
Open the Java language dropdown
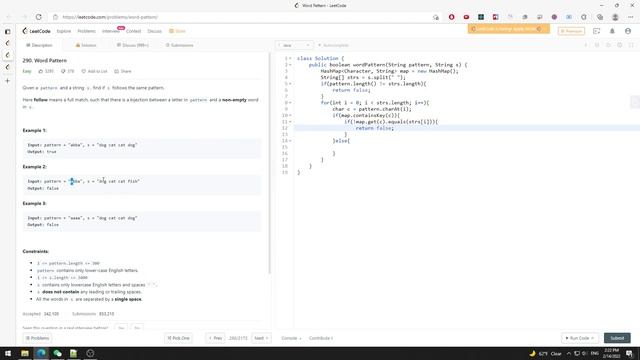coord(295,45)
